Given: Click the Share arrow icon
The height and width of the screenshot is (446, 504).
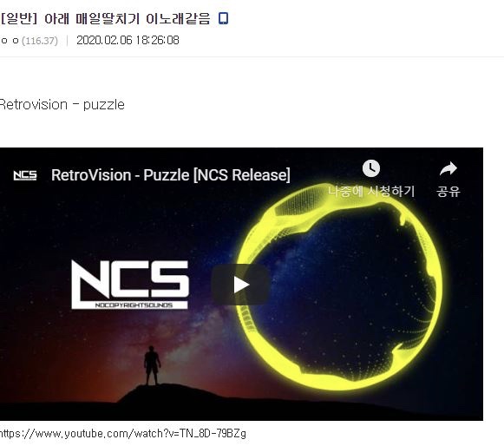Looking at the screenshot, I should pyautogui.click(x=448, y=168).
